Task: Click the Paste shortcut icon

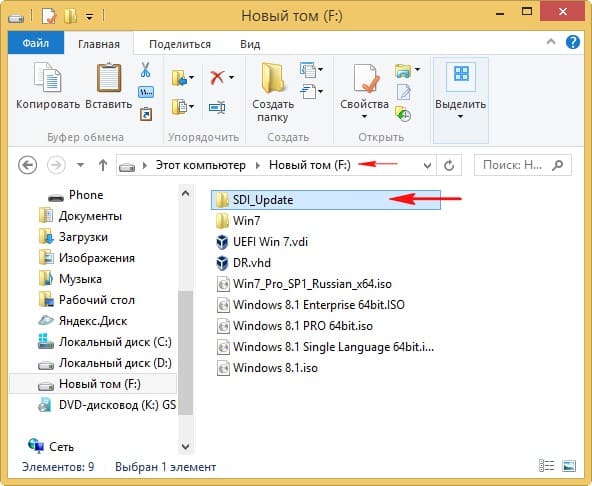Action: pyautogui.click(x=146, y=114)
